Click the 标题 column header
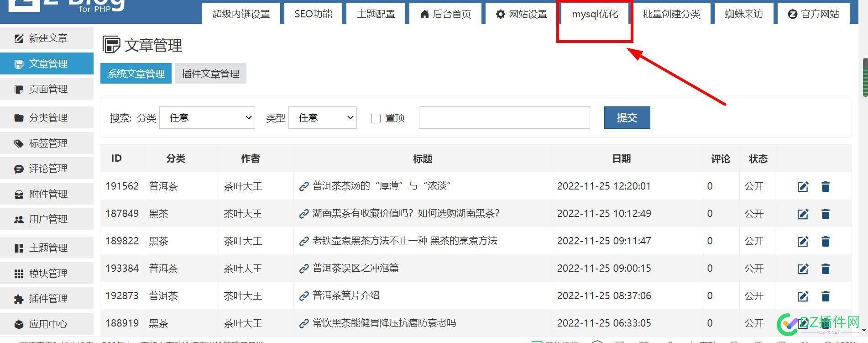 pyautogui.click(x=423, y=158)
